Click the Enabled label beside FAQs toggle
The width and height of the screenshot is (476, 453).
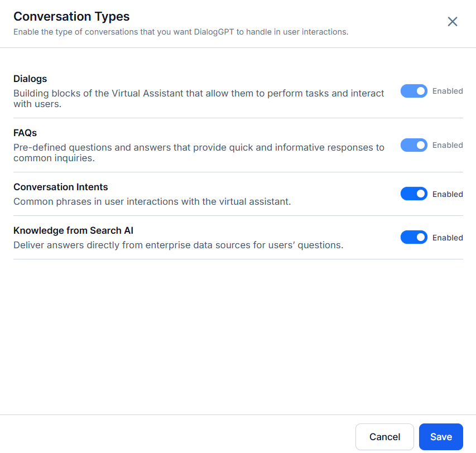pos(448,145)
